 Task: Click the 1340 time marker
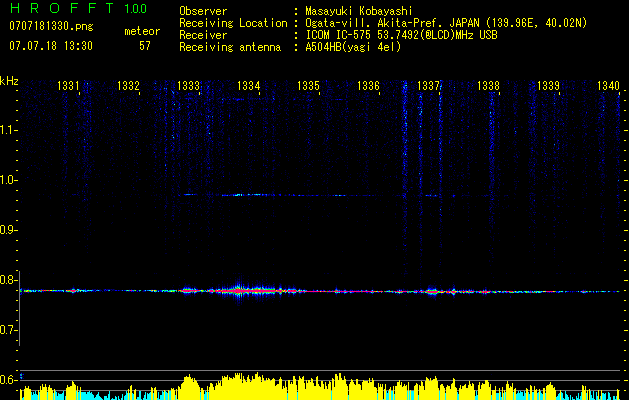(x=608, y=85)
